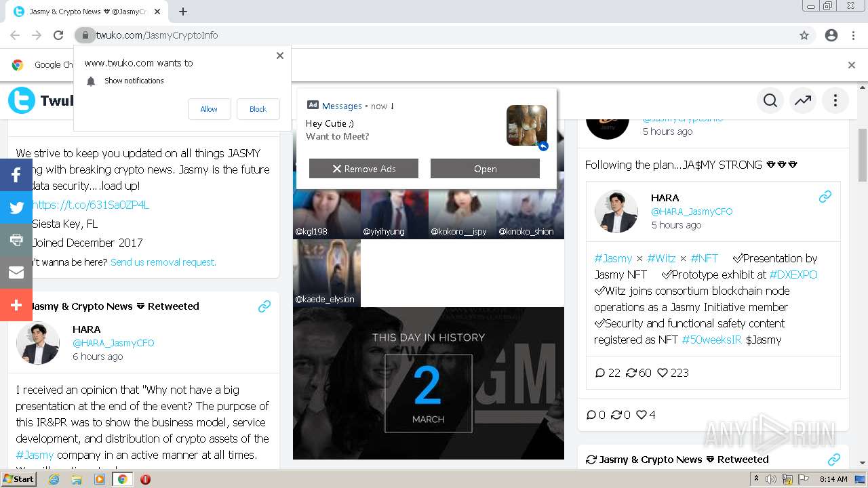Launch Internet Explorer from taskbar
This screenshot has width=868, height=488.
pyautogui.click(x=54, y=479)
